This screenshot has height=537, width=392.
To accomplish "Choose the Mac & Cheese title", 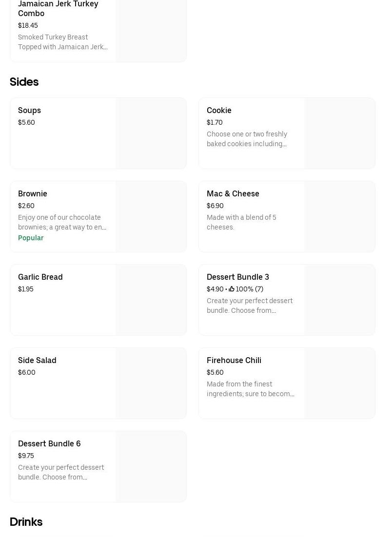I will (233, 193).
